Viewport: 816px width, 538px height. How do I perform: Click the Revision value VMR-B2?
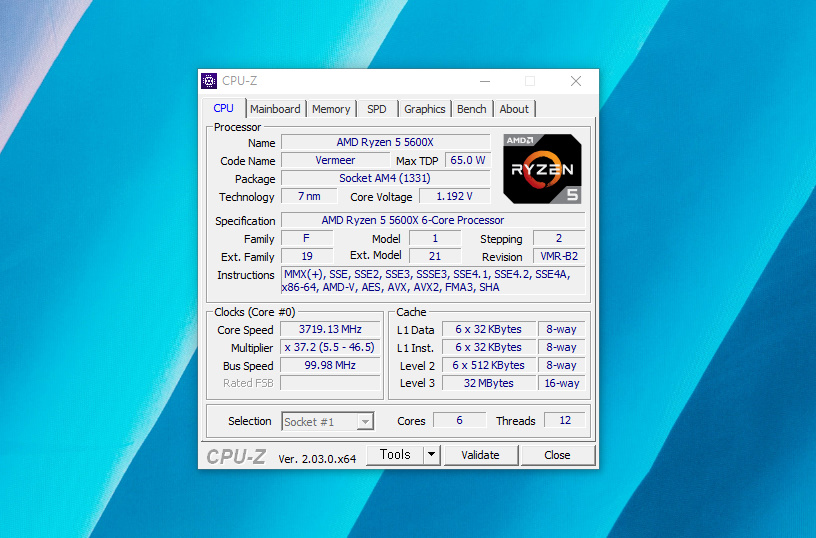coord(559,256)
